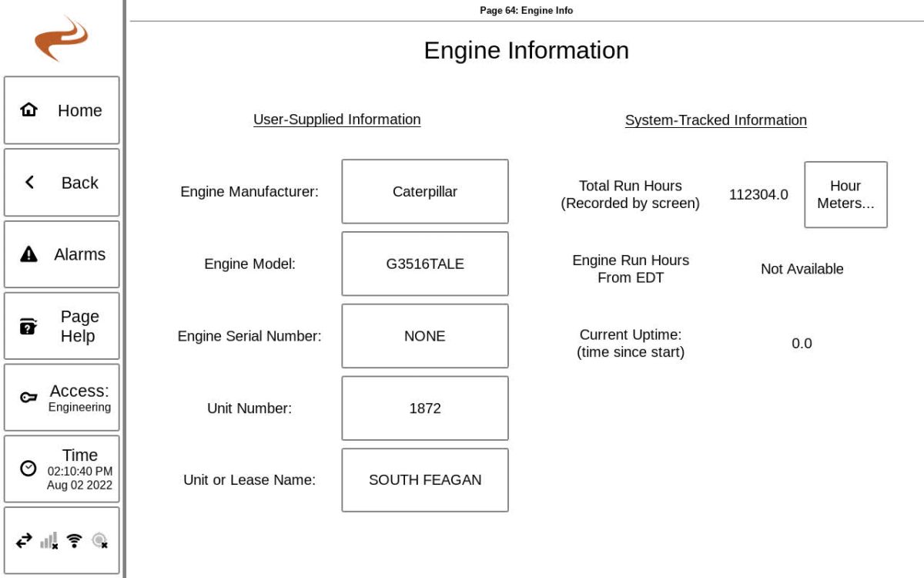The image size is (924, 578).
Task: Select the key icon next to Access
Action: (28, 398)
